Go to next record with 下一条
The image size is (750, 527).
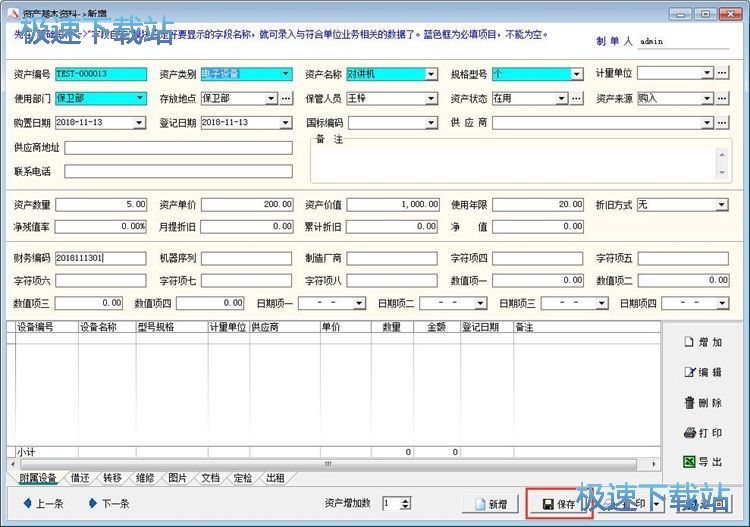(108, 503)
